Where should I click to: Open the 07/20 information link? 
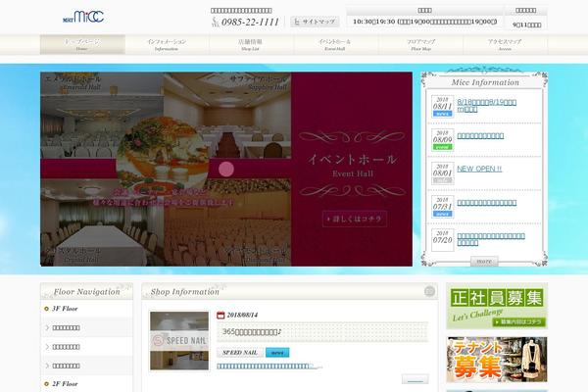pyautogui.click(x=491, y=239)
